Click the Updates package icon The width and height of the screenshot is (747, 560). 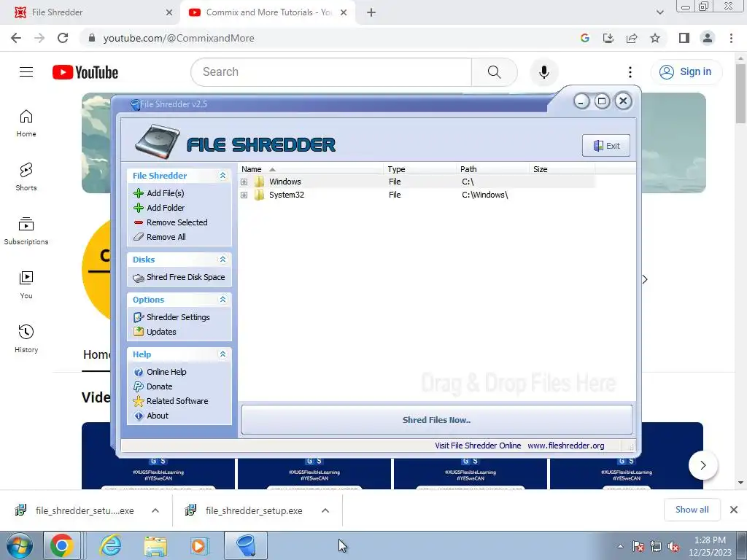click(x=139, y=332)
